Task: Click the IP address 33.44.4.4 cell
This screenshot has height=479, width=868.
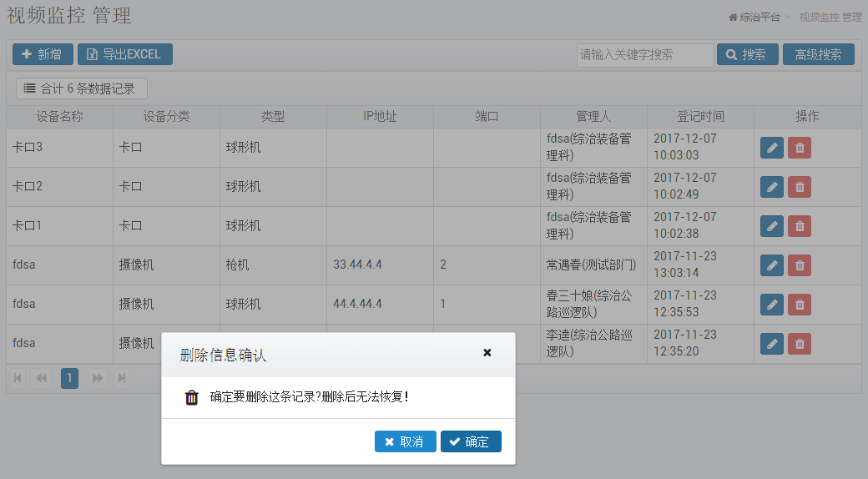Action: [381, 265]
